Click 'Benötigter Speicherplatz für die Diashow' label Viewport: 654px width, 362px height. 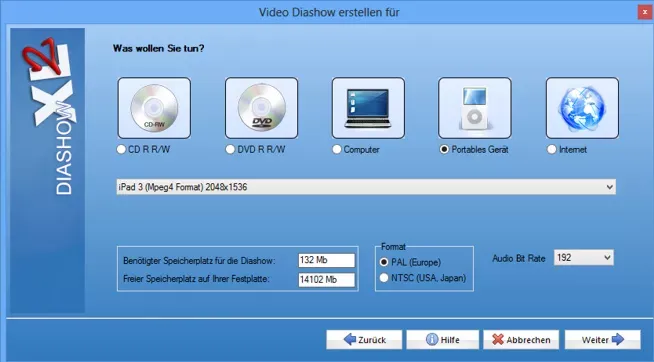pyautogui.click(x=199, y=261)
